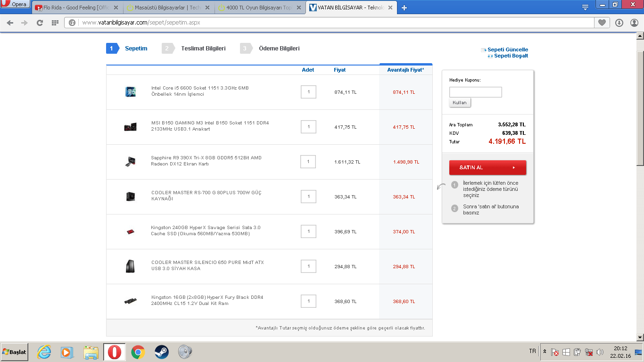Viewport: 644px width, 362px height.
Task: Click the page scrollbar up arrow
Action: tap(640, 36)
